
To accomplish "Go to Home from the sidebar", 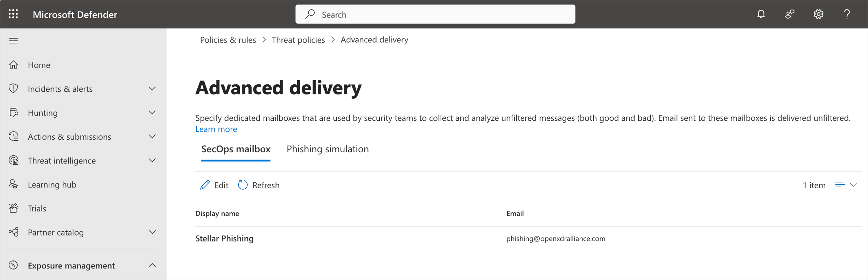I will (38, 65).
